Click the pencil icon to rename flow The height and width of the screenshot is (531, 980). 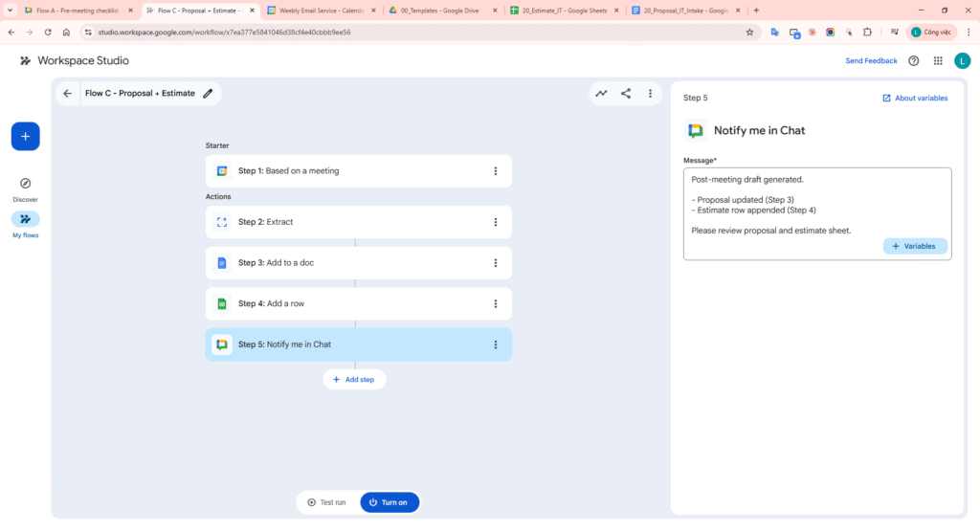[208, 94]
